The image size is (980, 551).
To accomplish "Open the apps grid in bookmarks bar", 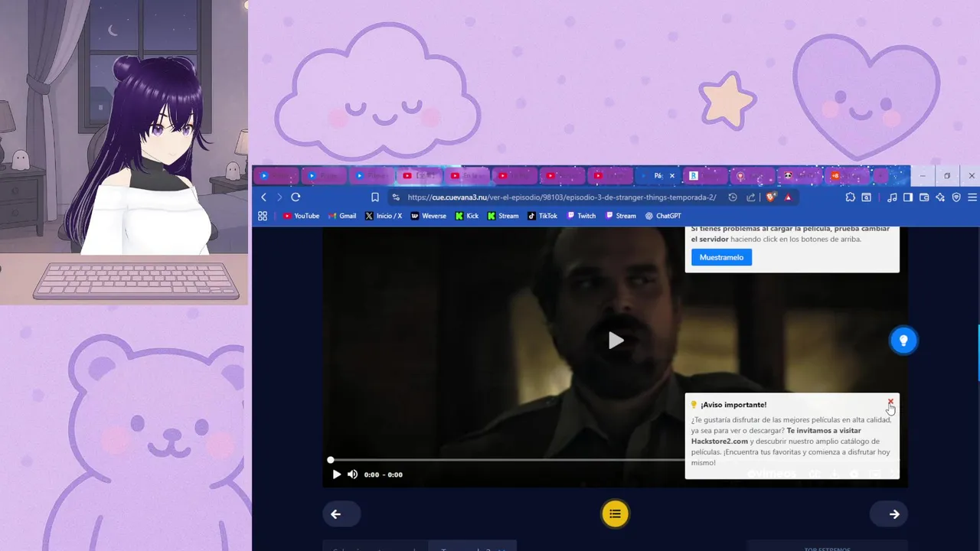I will [263, 216].
